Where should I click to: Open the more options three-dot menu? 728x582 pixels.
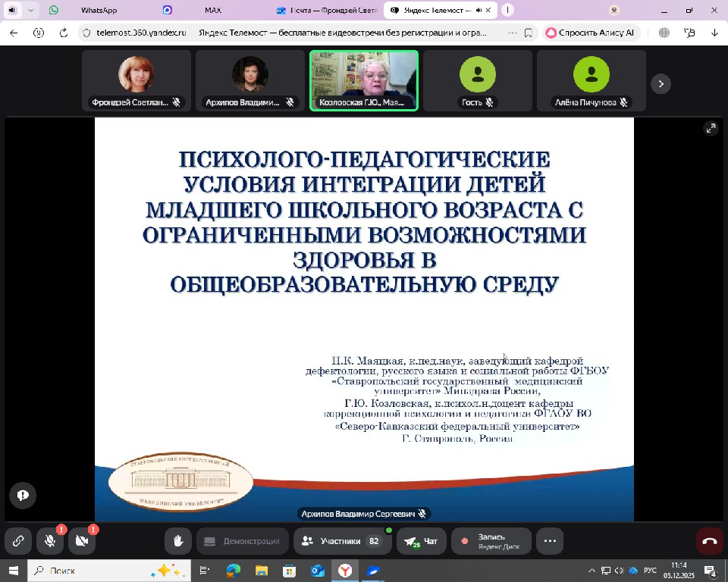(550, 541)
